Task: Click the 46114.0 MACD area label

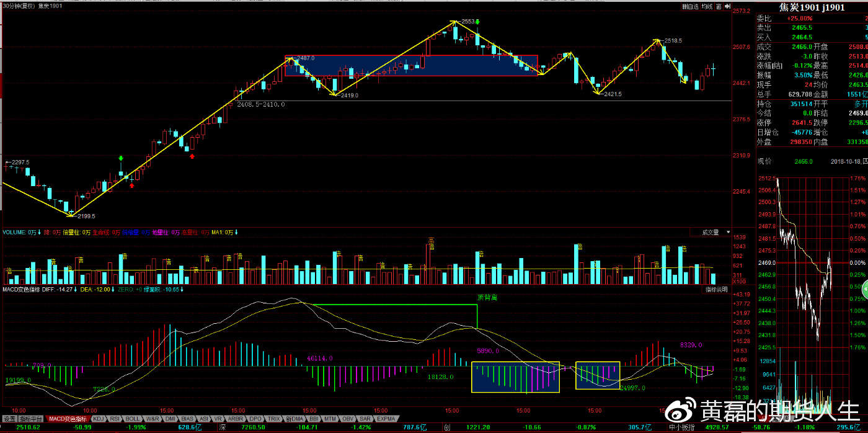Action: click(320, 358)
